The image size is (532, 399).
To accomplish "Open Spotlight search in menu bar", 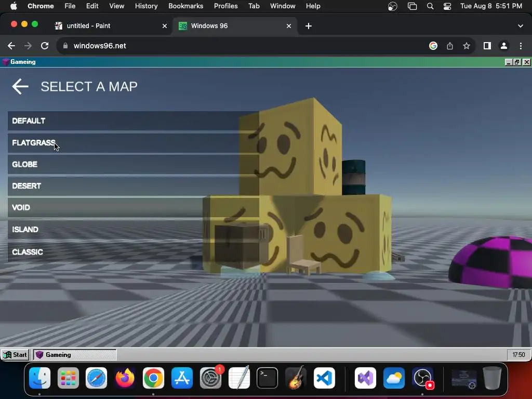I will point(430,6).
